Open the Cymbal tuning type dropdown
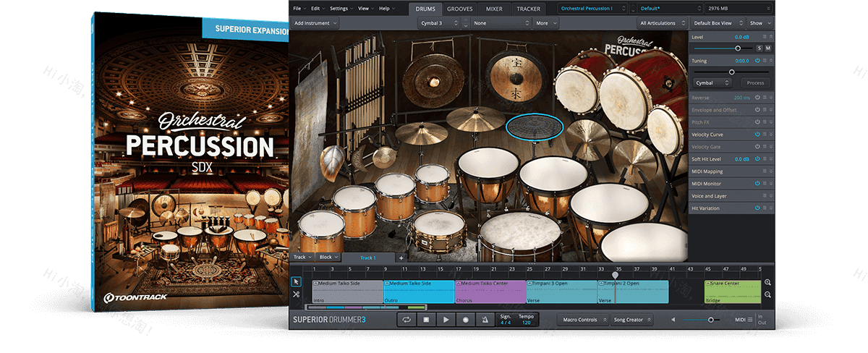The height and width of the screenshot is (353, 868). (x=711, y=83)
